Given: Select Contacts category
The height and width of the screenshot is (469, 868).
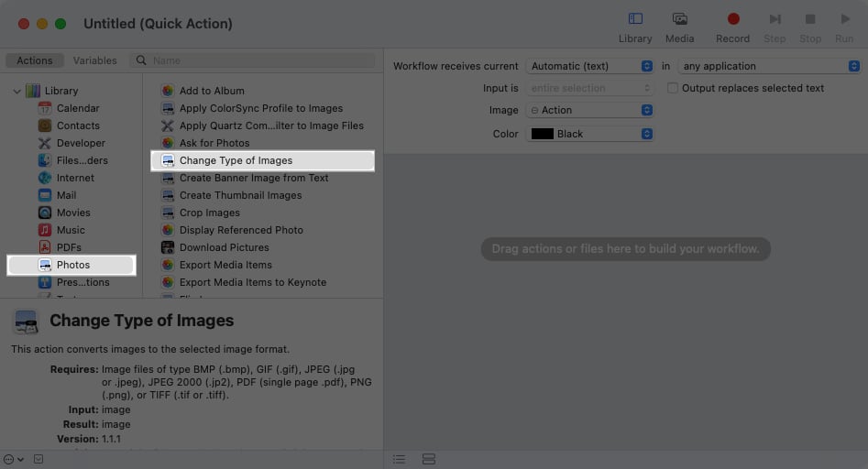Looking at the screenshot, I should (x=70, y=125).
